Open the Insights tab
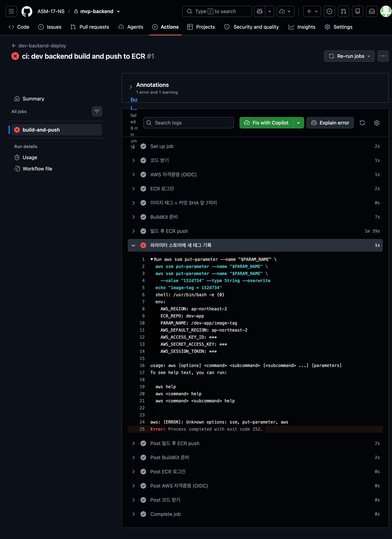This screenshot has width=392, height=539. [302, 27]
